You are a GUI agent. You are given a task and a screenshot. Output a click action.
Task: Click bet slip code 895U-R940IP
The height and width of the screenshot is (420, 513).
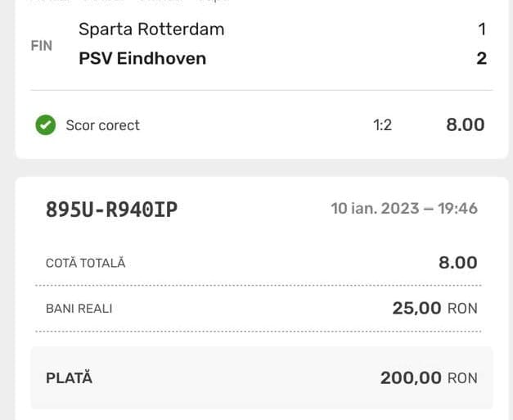tap(111, 209)
